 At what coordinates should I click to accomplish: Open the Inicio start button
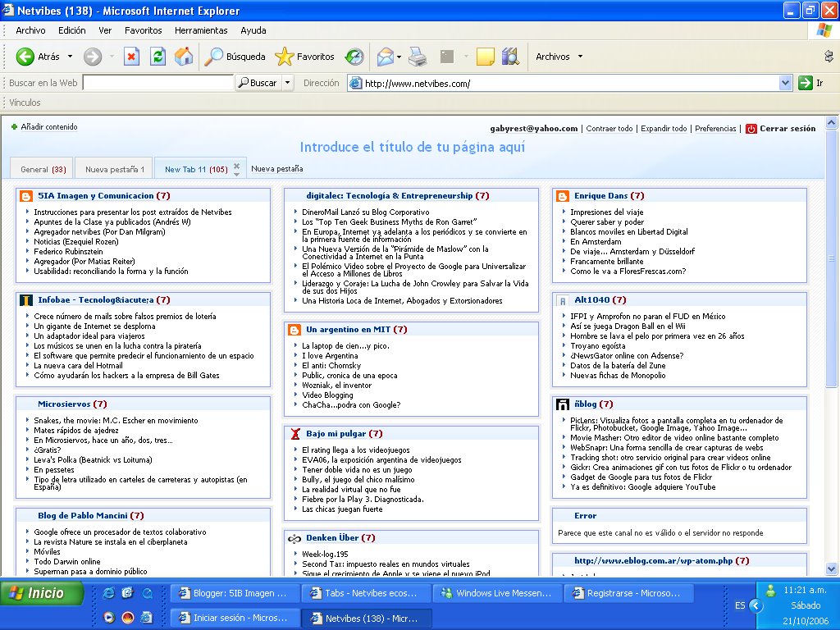tap(43, 593)
